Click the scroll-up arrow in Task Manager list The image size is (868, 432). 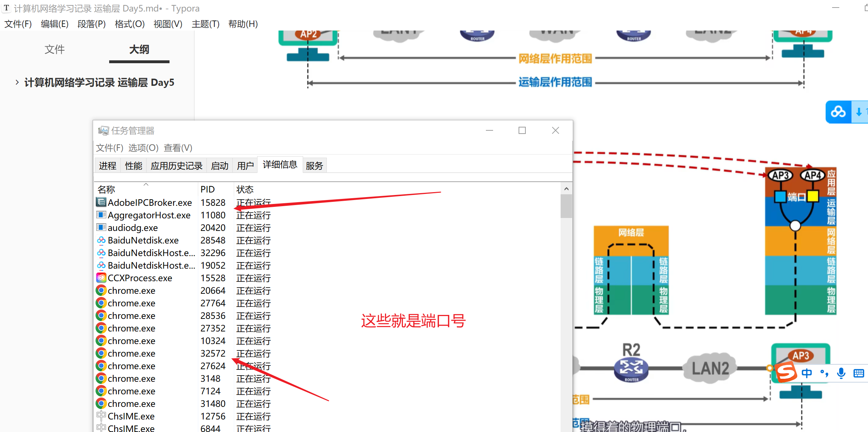click(566, 189)
